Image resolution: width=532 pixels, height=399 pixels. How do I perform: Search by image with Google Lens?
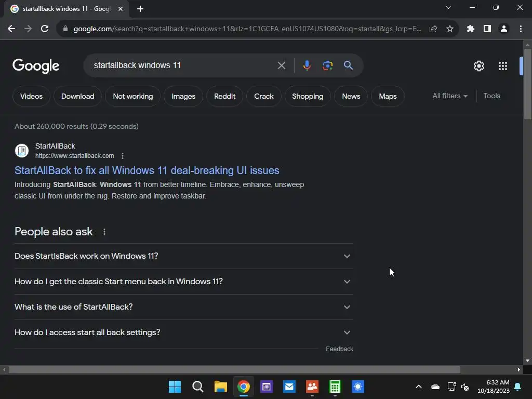(327, 65)
